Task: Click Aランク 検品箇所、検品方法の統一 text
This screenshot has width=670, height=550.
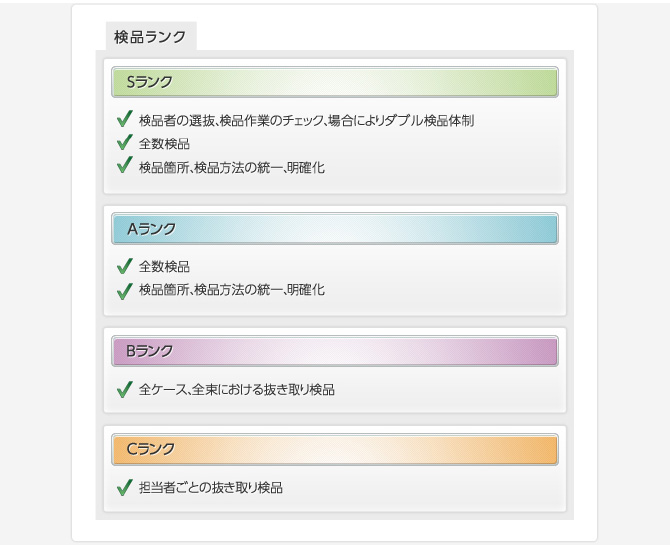Action: (x=232, y=290)
